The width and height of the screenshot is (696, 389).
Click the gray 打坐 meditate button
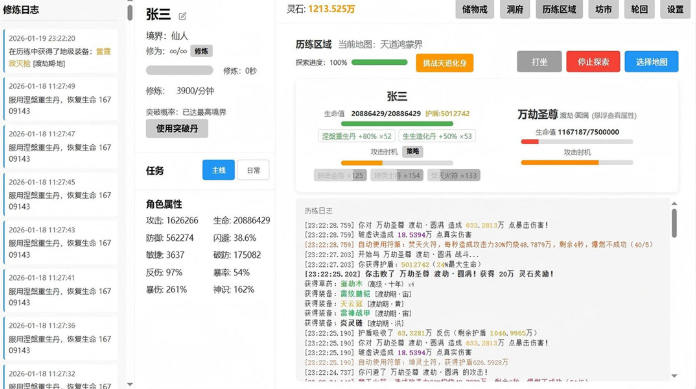(x=539, y=62)
